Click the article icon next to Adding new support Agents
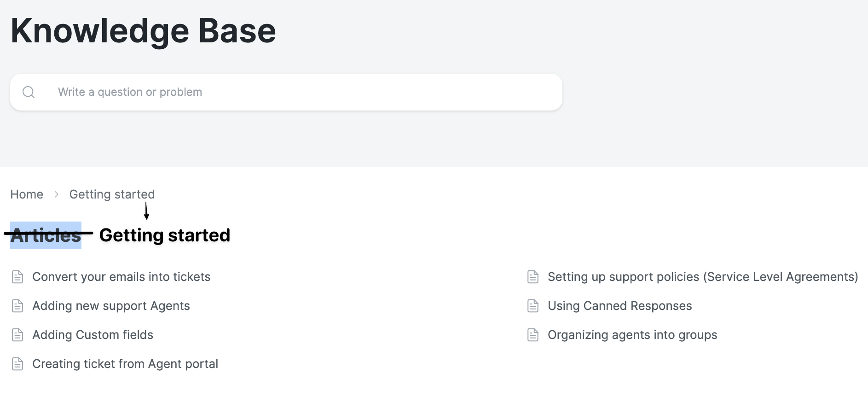 pos(18,306)
